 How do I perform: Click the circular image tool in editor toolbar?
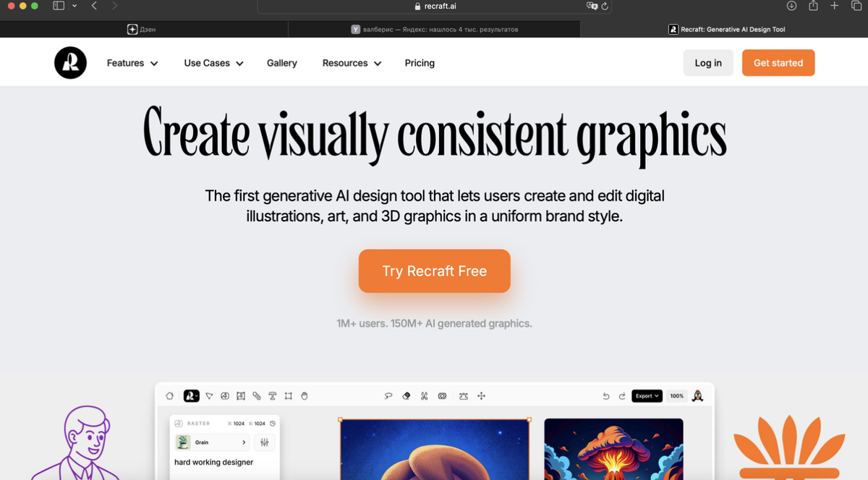point(225,396)
